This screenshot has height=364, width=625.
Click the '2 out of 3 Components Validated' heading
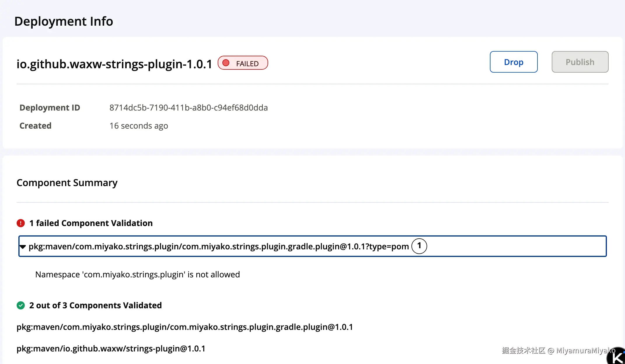(x=95, y=305)
